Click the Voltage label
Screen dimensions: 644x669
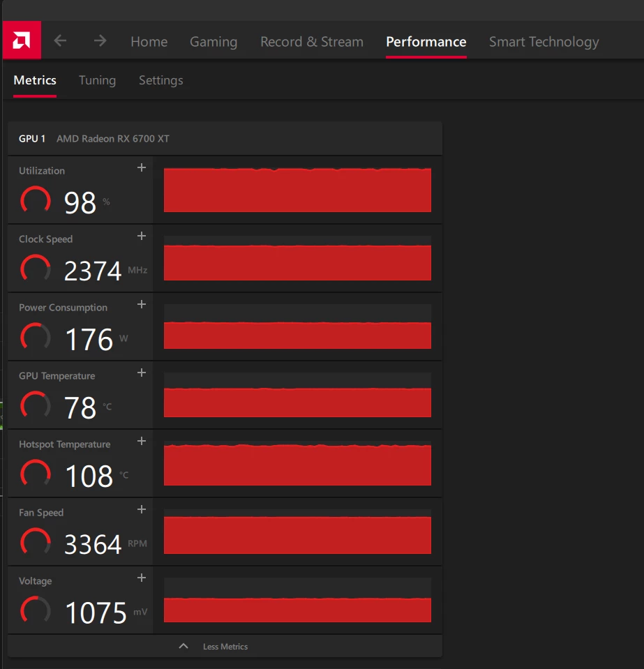point(36,581)
